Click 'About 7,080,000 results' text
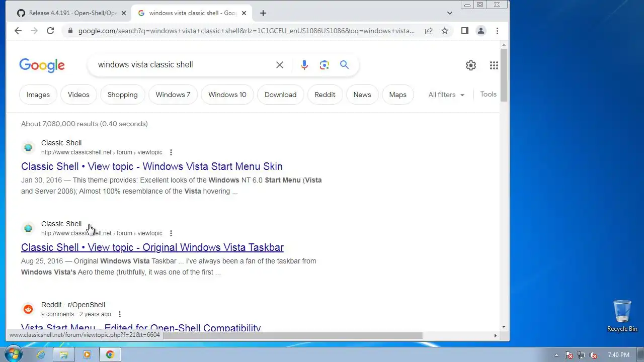This screenshot has height=362, width=644. [x=59, y=124]
